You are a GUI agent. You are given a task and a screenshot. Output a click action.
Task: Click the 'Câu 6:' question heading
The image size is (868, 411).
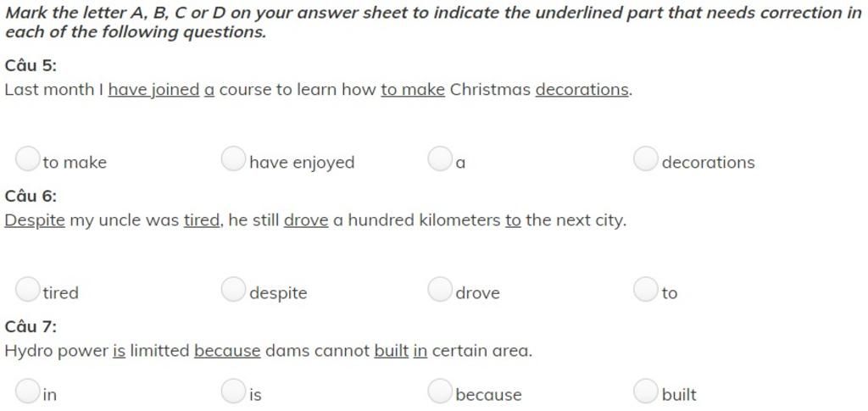click(x=31, y=197)
